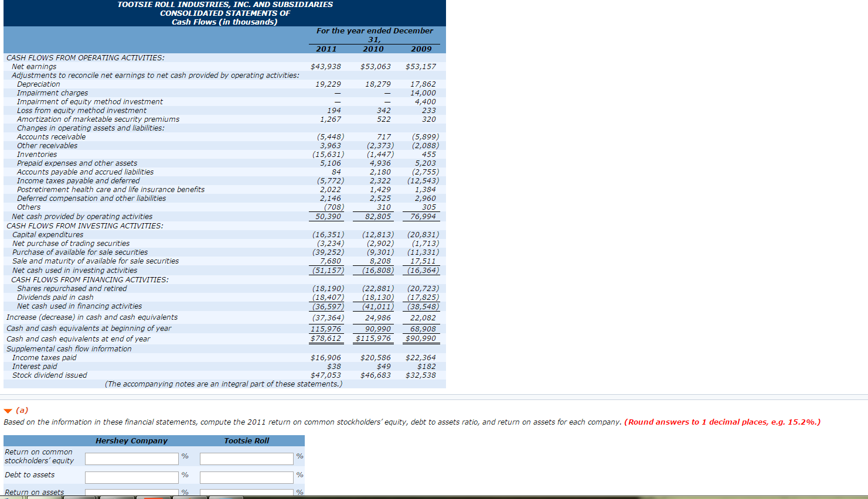The image size is (868, 499).
Task: Click Hershey Company return on common stockholders' equity field
Action: click(x=132, y=459)
